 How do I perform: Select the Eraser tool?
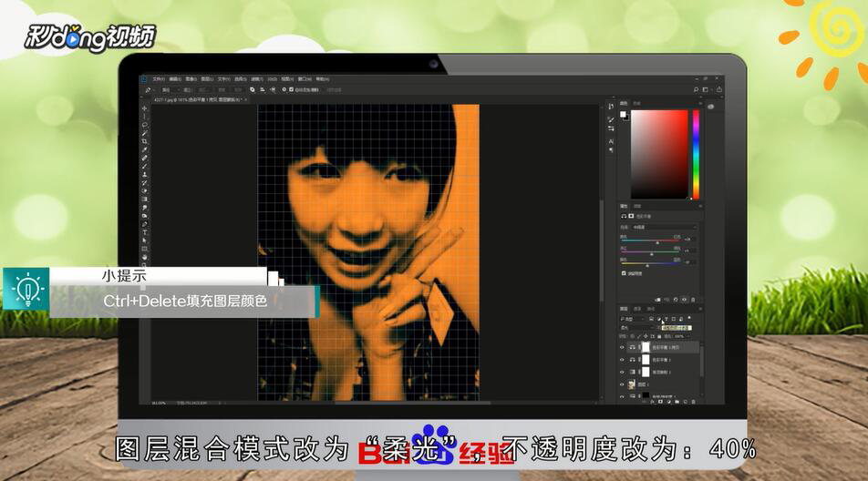pyautogui.click(x=144, y=191)
